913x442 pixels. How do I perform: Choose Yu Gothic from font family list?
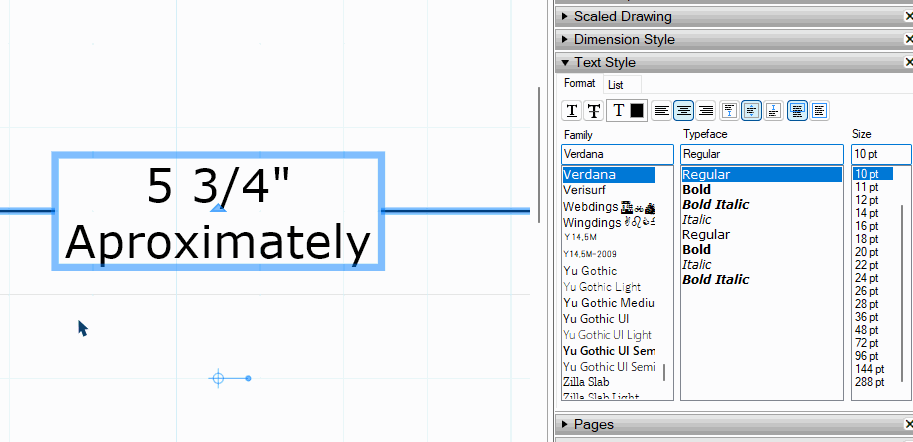[x=590, y=271]
